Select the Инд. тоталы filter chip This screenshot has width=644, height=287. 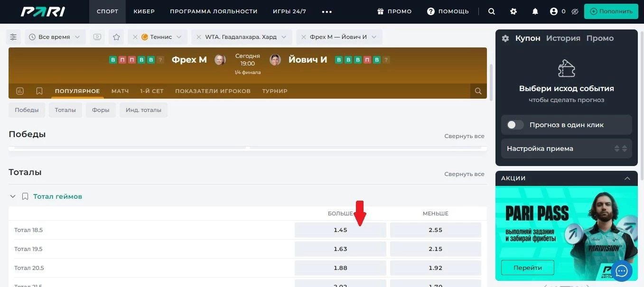[143, 110]
